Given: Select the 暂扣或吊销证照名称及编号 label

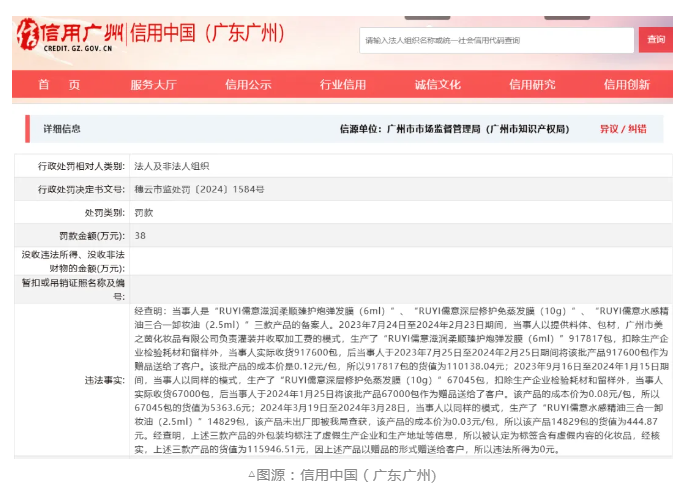Looking at the screenshot, I should click(x=73, y=289).
